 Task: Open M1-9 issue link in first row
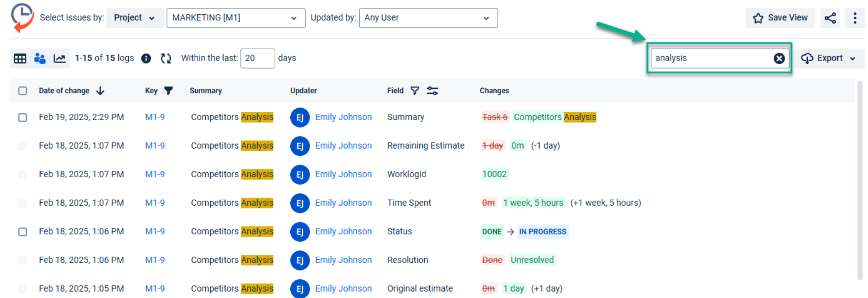[x=155, y=117]
